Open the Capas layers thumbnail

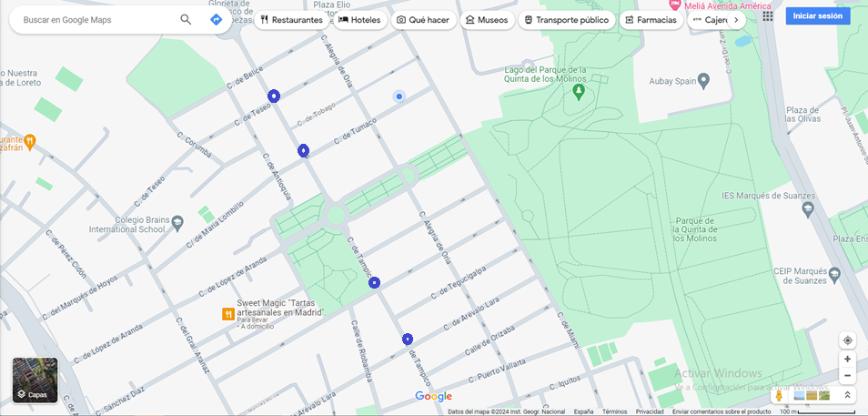pos(35,380)
